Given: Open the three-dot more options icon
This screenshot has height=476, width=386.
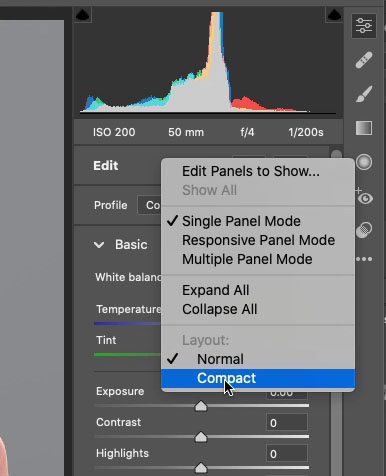Looking at the screenshot, I should click(364, 259).
